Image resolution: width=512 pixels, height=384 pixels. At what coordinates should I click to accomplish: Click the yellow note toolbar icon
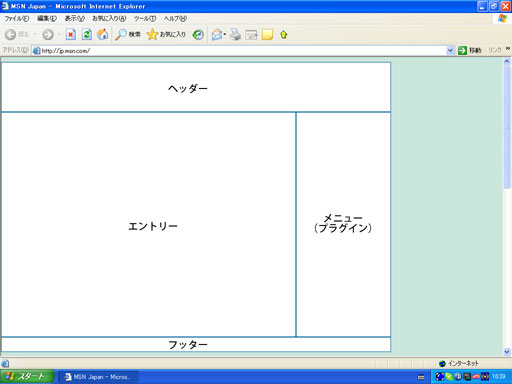267,35
